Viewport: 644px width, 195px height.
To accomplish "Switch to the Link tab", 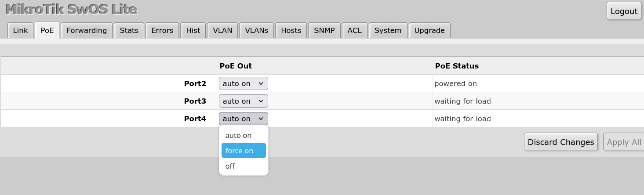I will point(20,30).
